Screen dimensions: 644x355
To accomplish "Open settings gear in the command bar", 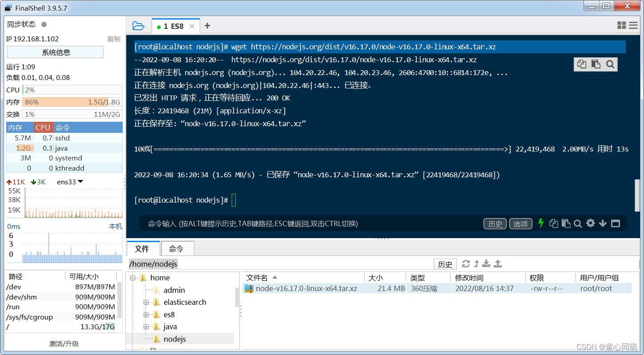I will coord(590,223).
